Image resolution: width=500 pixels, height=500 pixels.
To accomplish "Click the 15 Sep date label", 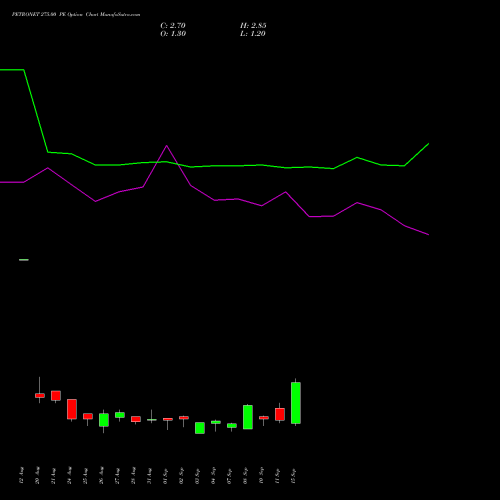I will coord(293,475).
